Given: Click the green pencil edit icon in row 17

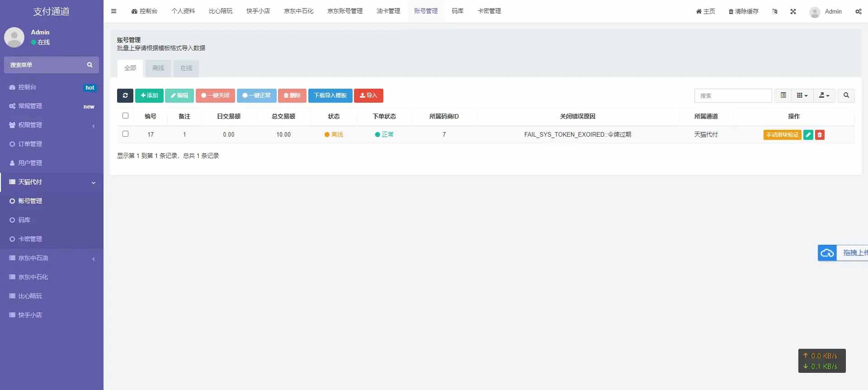Looking at the screenshot, I should click(808, 135).
